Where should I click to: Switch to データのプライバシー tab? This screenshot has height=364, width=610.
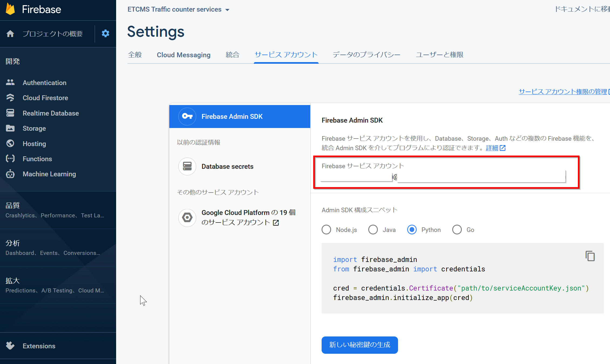pyautogui.click(x=366, y=55)
